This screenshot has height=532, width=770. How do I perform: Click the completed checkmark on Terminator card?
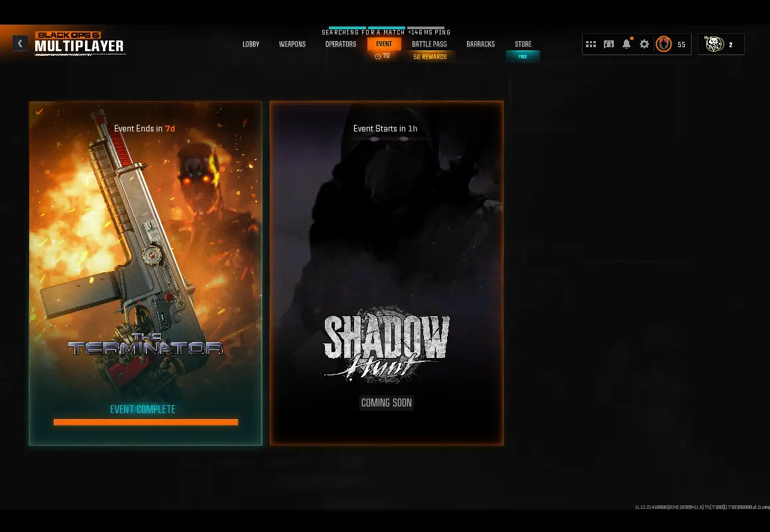(x=39, y=112)
